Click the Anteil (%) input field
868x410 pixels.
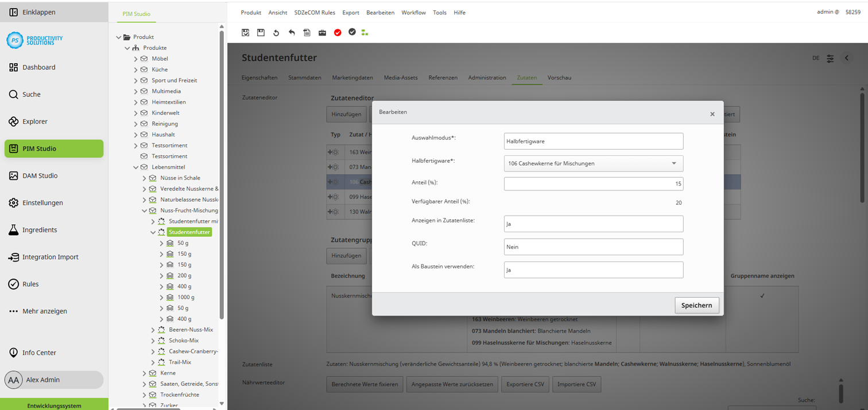pyautogui.click(x=594, y=183)
